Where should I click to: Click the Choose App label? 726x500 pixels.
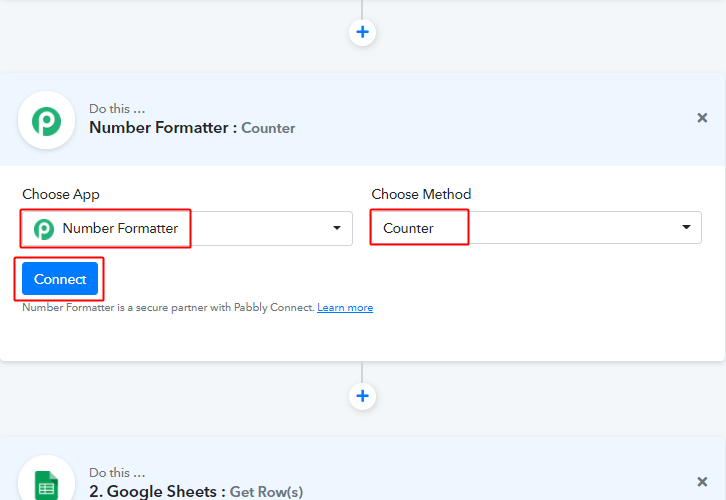(61, 194)
